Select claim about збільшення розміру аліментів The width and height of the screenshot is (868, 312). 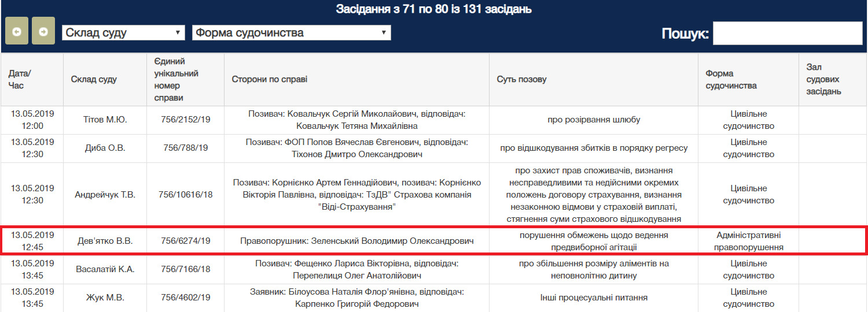[x=594, y=269]
